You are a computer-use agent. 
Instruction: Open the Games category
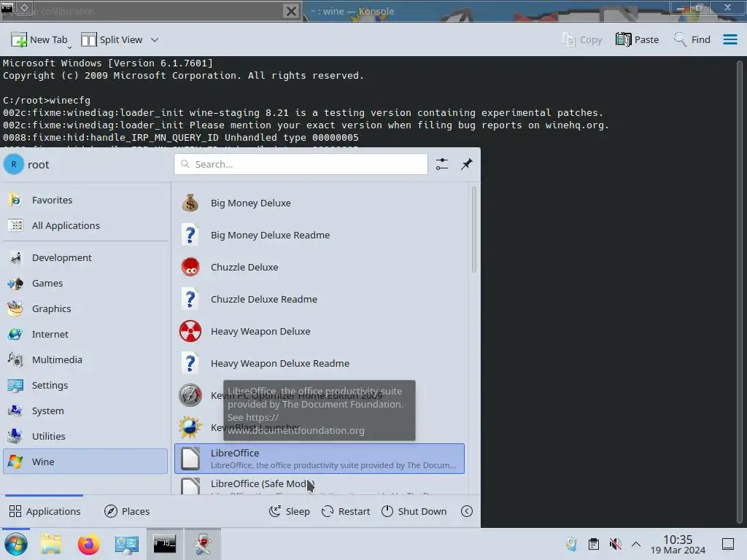(x=85, y=284)
